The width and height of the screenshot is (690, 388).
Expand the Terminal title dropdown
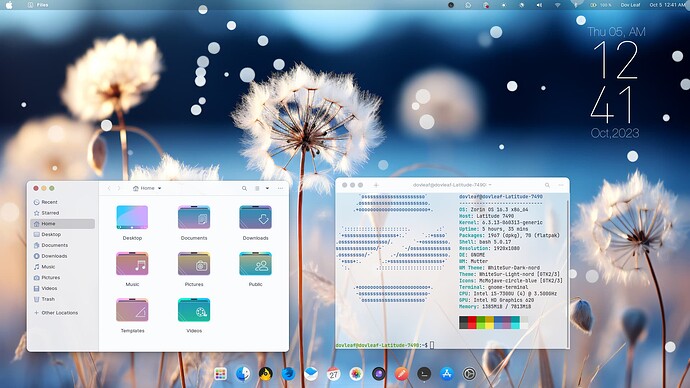490,185
